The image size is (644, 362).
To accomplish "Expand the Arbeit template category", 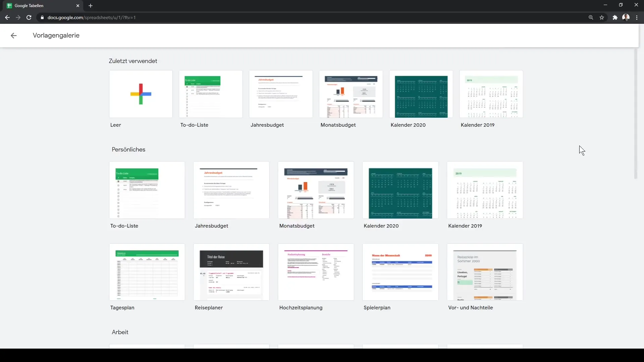I will (x=120, y=332).
